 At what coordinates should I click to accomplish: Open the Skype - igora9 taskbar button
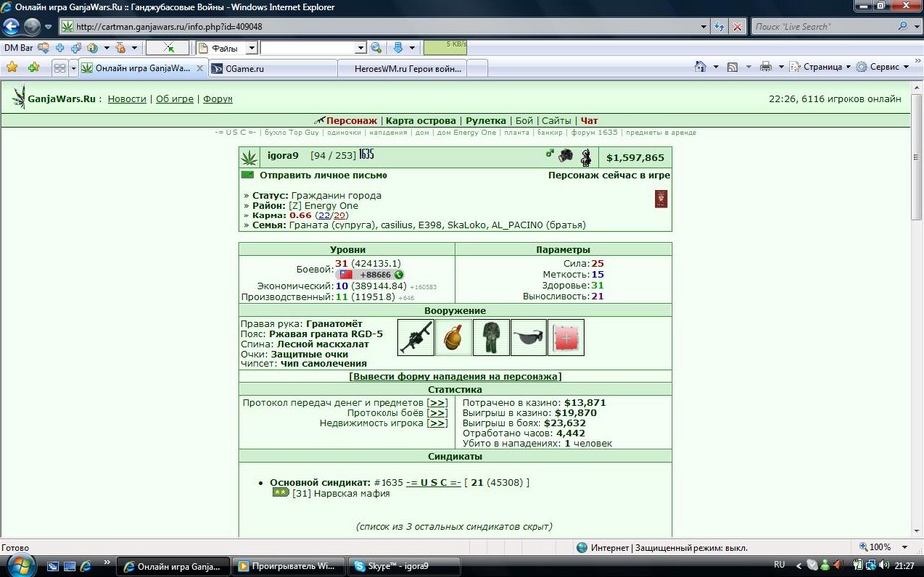[403, 566]
